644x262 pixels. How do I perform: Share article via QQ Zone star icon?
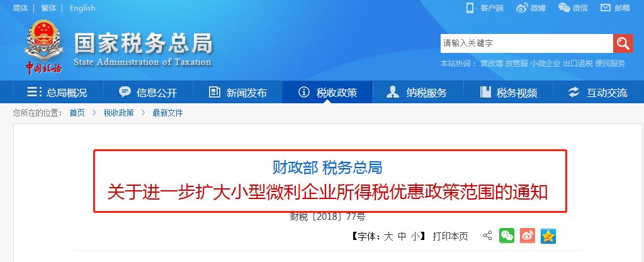(548, 236)
